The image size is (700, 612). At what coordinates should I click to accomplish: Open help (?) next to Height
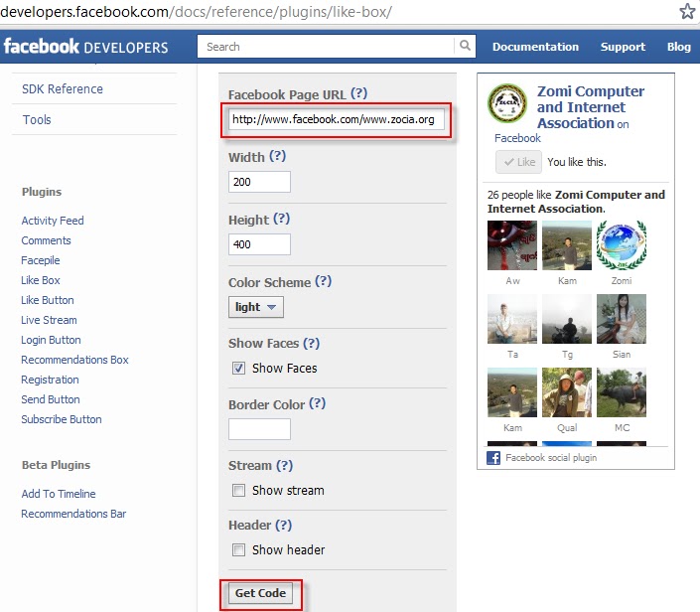[282, 219]
